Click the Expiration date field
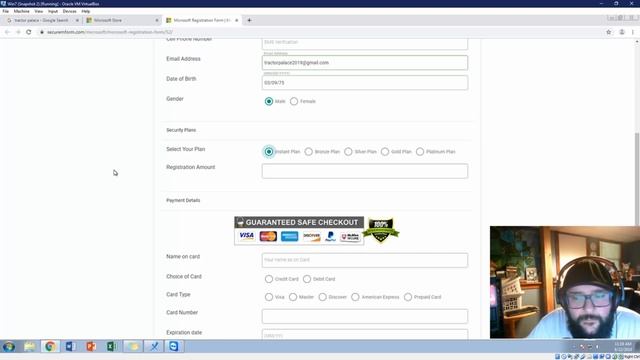640x360 pixels. 365,334
